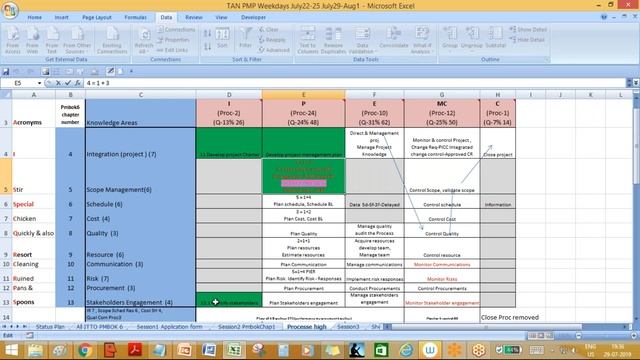The image size is (640, 360).
Task: Cancel the formula bar entry
Action: 58,83
